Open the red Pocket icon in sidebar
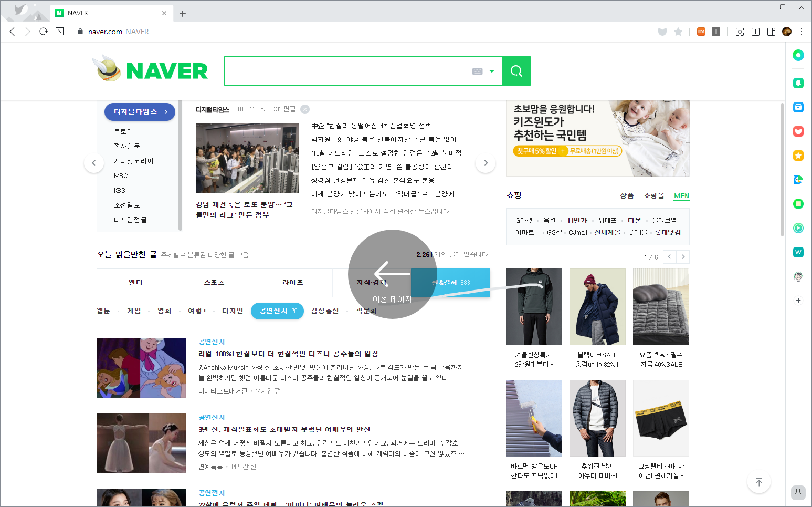The height and width of the screenshot is (507, 812). point(798,131)
